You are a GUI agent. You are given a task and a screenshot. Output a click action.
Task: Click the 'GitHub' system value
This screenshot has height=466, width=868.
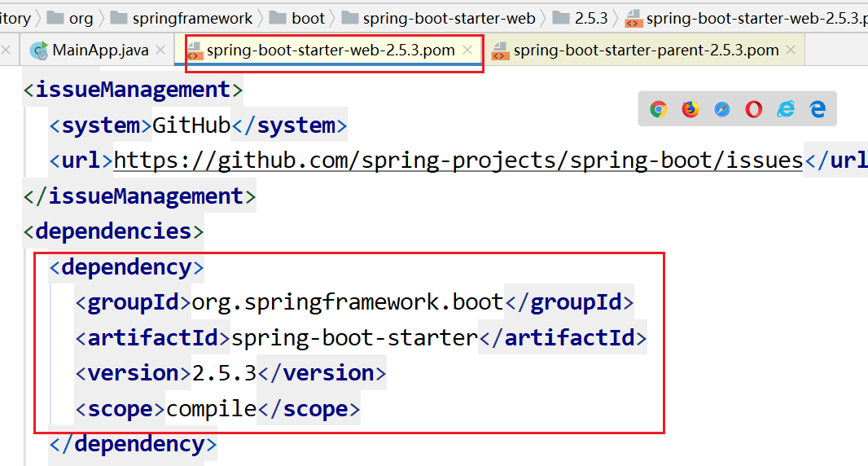(191, 125)
